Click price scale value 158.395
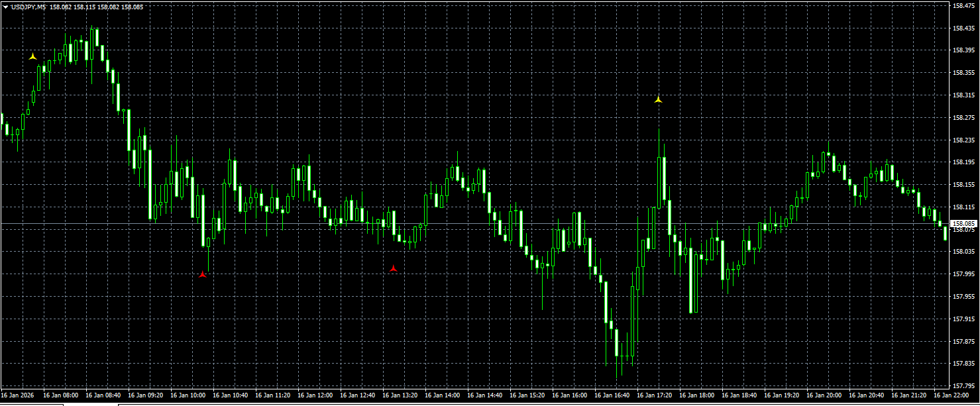Viewport: 980px width, 406px height. pyautogui.click(x=964, y=50)
